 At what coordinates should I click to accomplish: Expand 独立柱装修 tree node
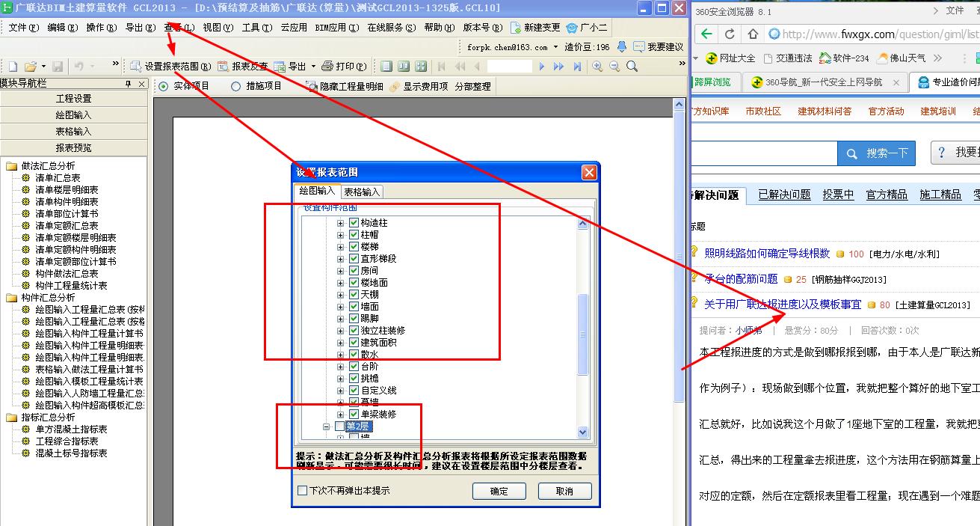tap(341, 331)
